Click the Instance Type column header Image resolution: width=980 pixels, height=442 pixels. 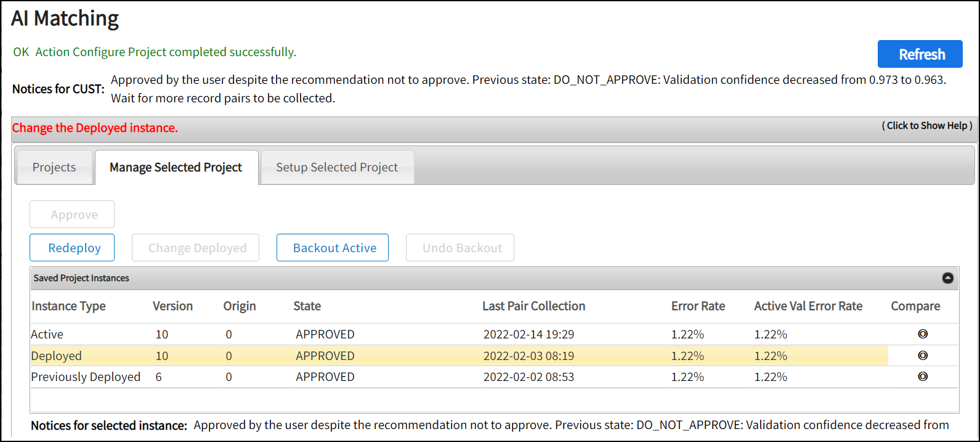coord(68,306)
